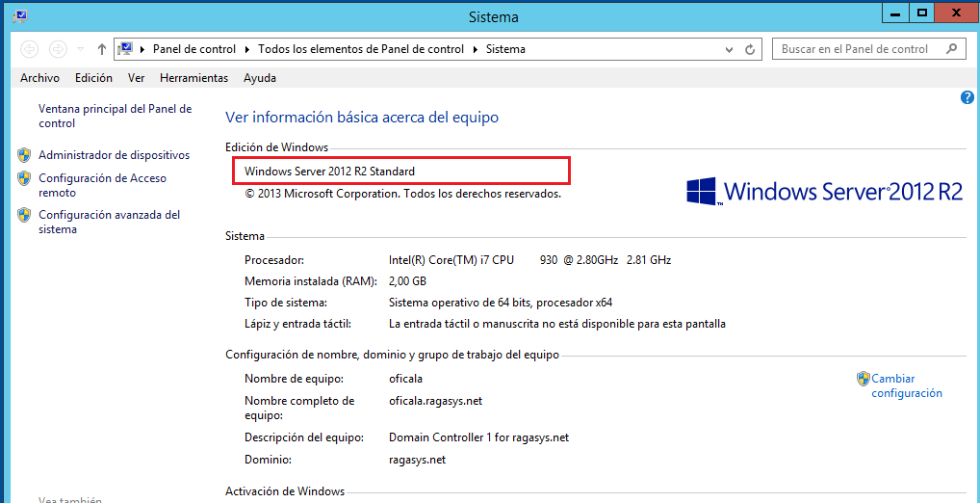Click Domain Controller 1 for ragasys.net description

[478, 437]
